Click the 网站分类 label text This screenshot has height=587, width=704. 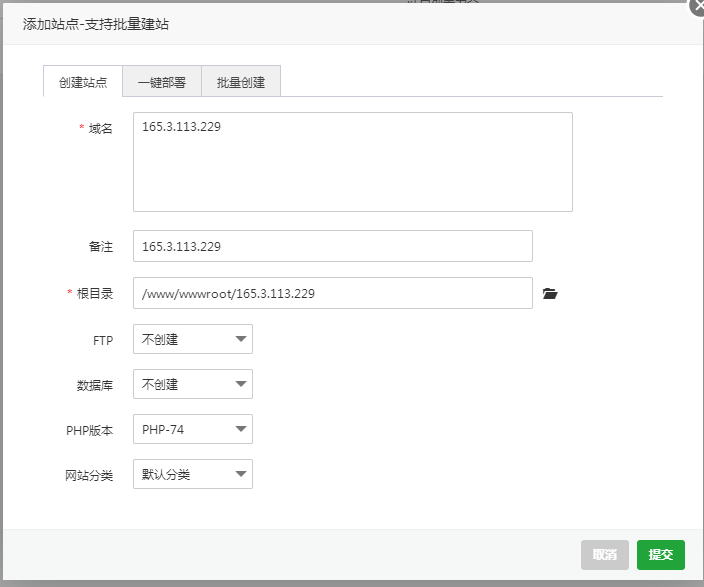[89, 475]
